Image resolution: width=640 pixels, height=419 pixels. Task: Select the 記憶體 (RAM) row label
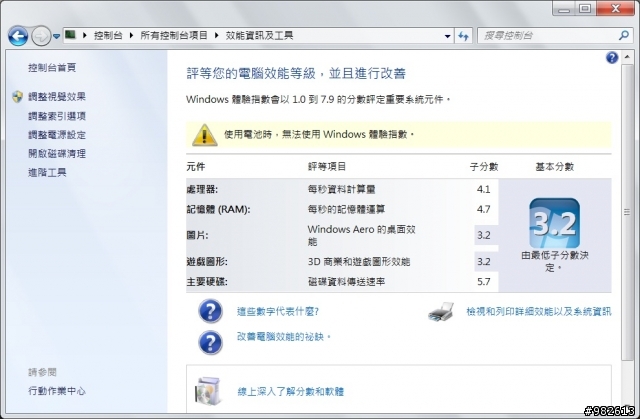tap(218, 209)
